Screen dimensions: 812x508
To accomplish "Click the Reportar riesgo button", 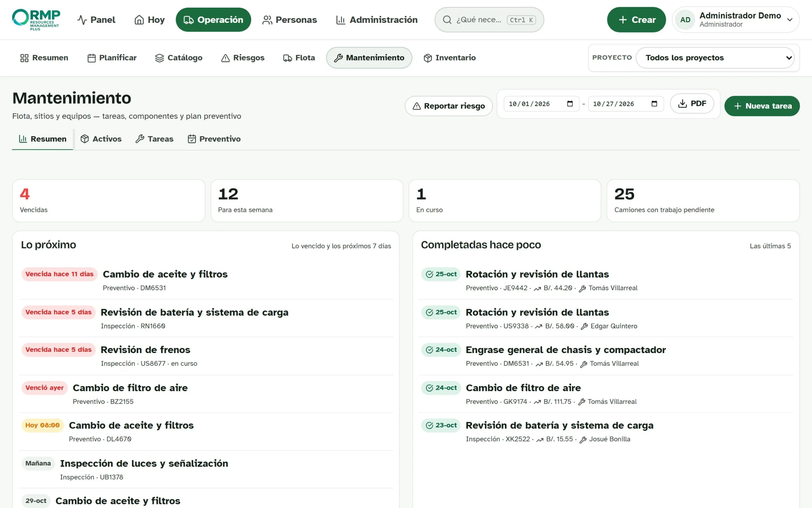I will coord(448,106).
